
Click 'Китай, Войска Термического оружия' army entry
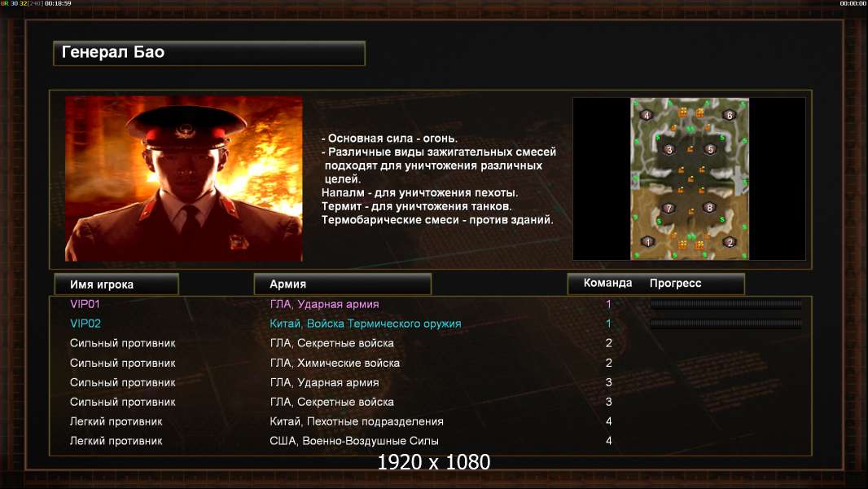click(x=366, y=324)
